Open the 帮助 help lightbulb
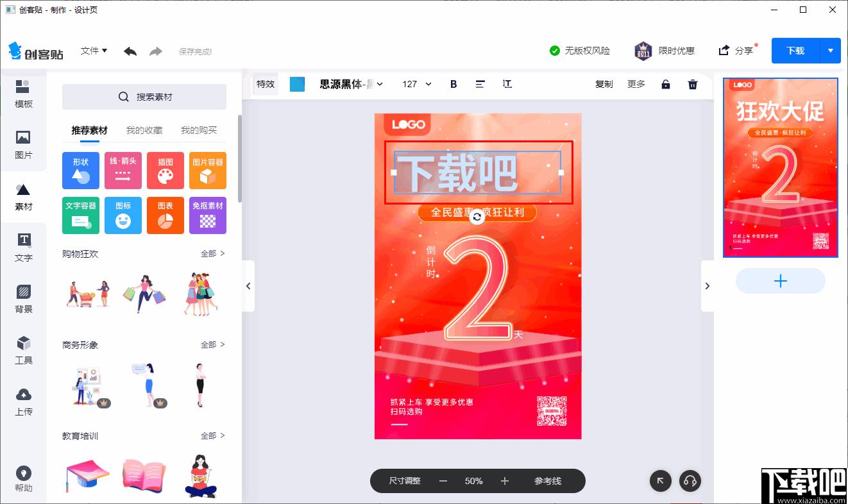 (x=23, y=479)
